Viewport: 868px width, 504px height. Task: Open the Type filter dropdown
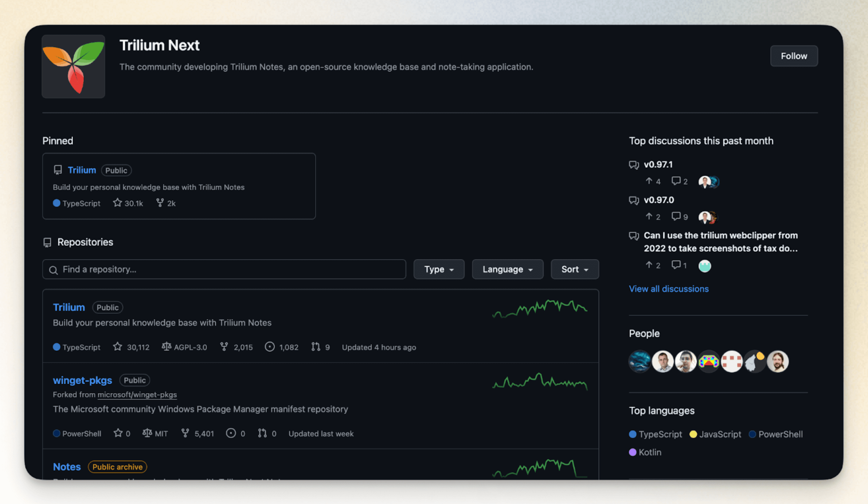click(x=439, y=269)
